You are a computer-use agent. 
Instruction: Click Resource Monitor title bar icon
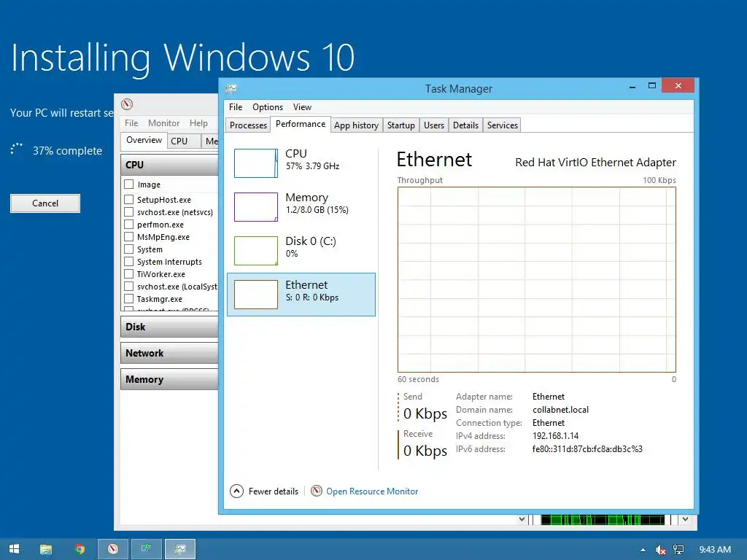(x=127, y=104)
